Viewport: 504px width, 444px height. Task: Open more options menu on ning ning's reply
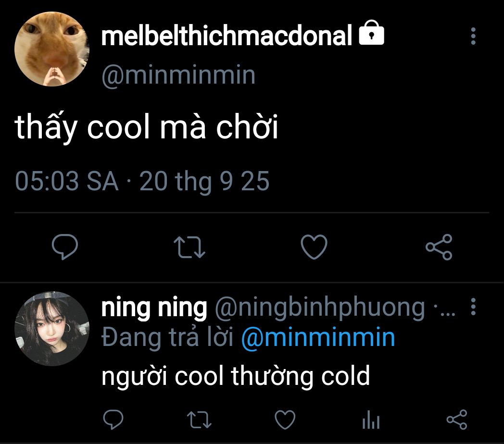473,307
